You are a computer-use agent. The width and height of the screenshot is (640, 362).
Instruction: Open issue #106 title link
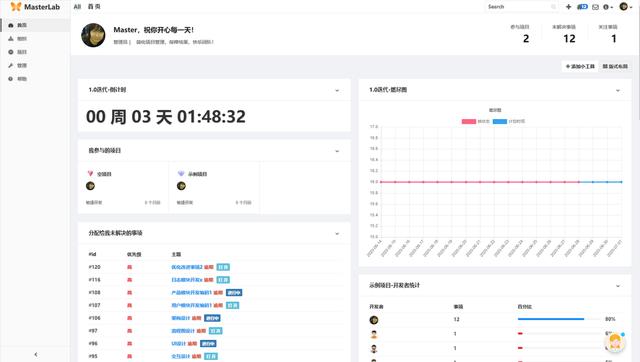[180, 318]
